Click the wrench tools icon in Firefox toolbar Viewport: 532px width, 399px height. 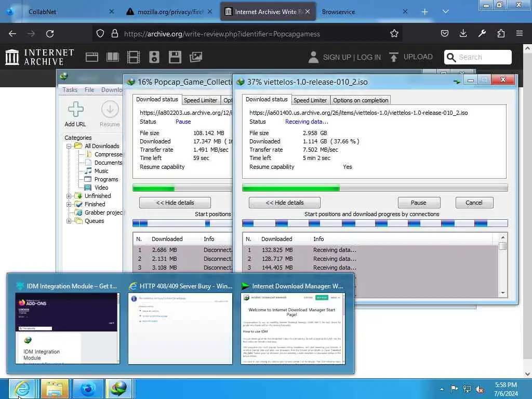(482, 34)
